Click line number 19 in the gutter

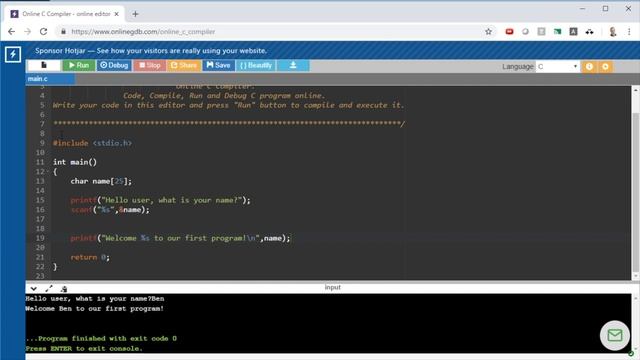click(40, 238)
